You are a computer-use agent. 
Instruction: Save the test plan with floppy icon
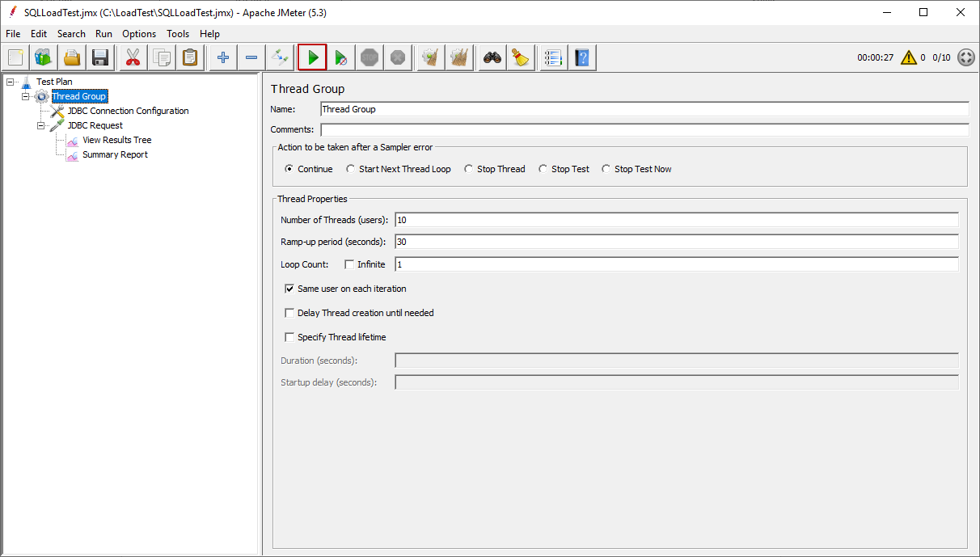(100, 57)
